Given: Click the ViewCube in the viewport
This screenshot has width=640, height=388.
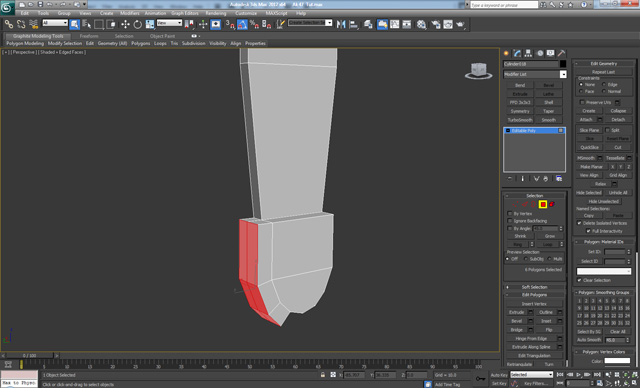Looking at the screenshot, I should pyautogui.click(x=478, y=71).
